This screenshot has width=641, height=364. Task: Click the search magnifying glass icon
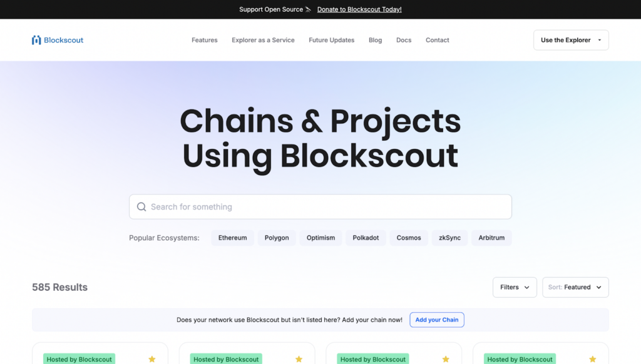pos(141,206)
